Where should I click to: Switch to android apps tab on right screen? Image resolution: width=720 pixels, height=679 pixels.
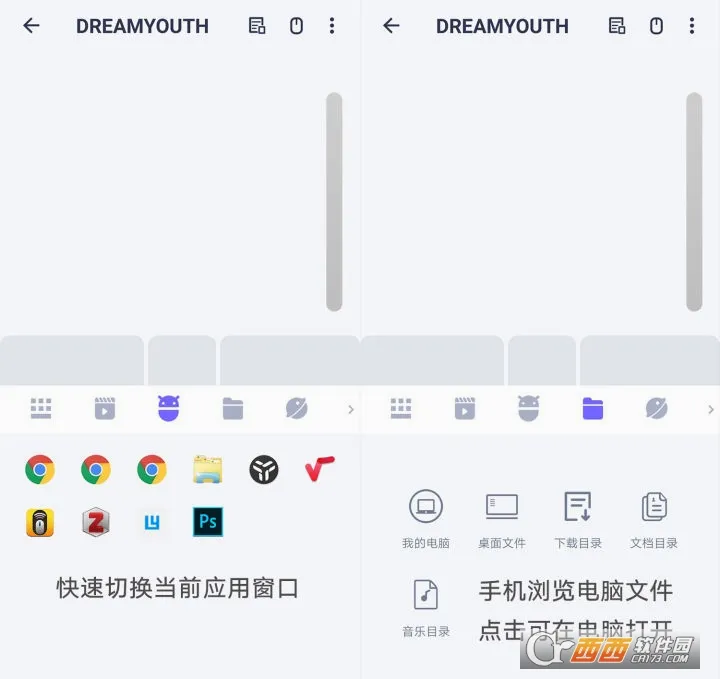(529, 408)
